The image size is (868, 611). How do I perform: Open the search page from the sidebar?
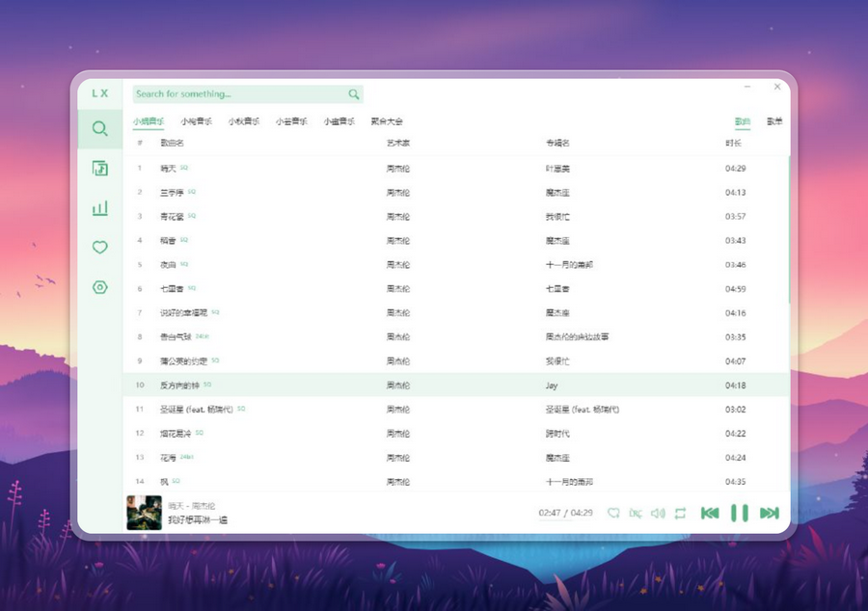point(99,128)
